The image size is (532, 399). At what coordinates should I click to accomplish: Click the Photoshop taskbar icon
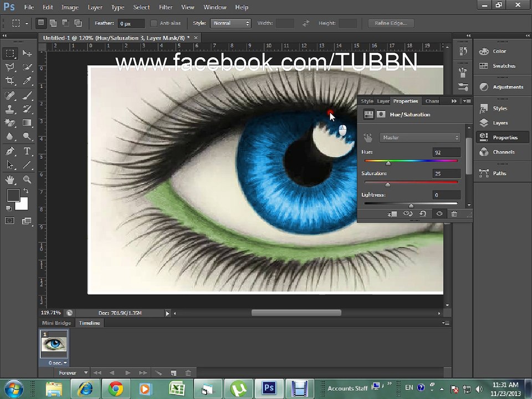point(269,388)
